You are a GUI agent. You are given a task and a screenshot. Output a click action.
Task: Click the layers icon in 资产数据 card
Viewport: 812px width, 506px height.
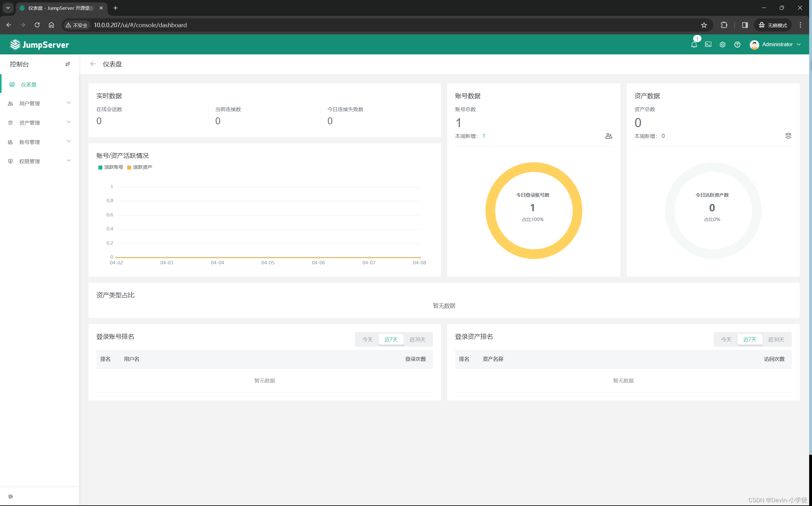click(x=788, y=136)
